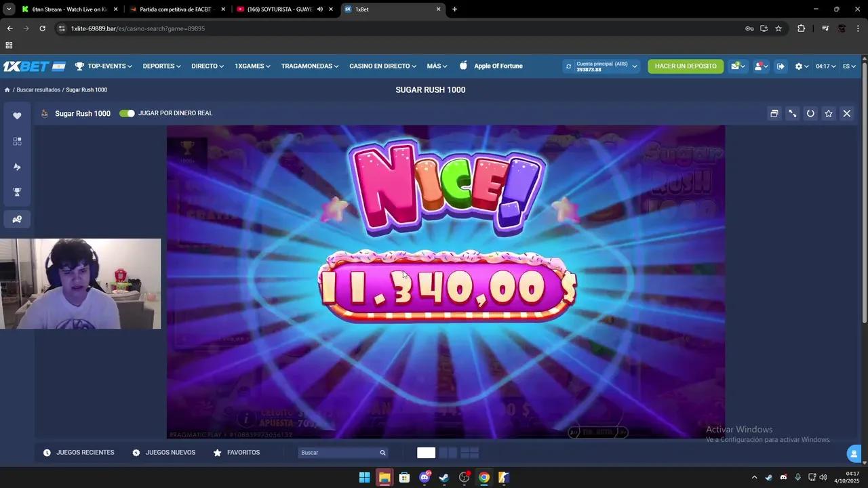Click the heart favorites icon in the sidebar
Image resolution: width=868 pixels, height=488 pixels.
click(17, 116)
